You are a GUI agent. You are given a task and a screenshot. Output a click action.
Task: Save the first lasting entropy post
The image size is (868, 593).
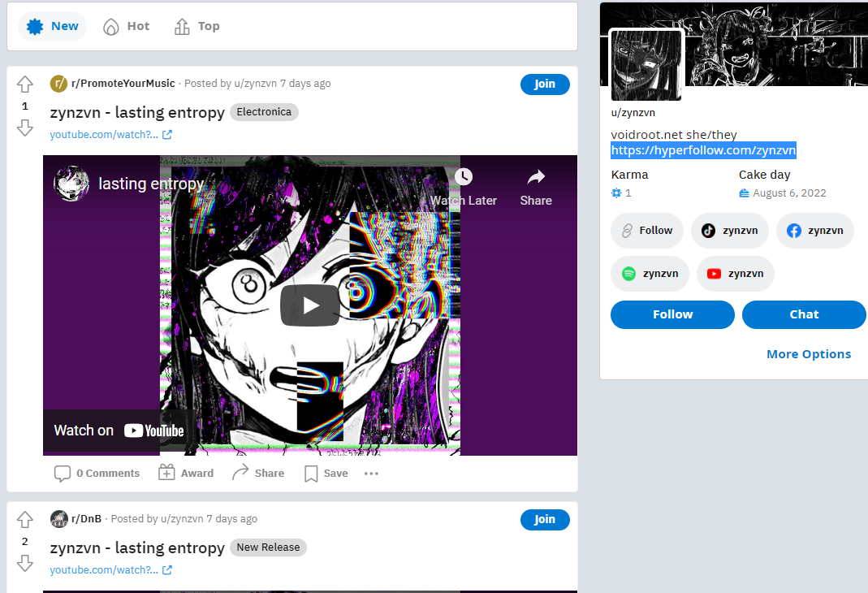pyautogui.click(x=326, y=474)
